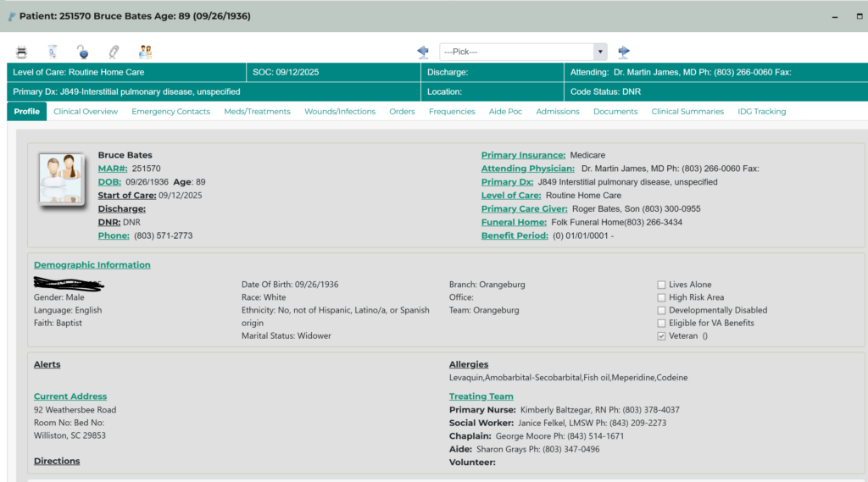
Task: Click 92 Weathersbee Road address line
Action: (75, 410)
